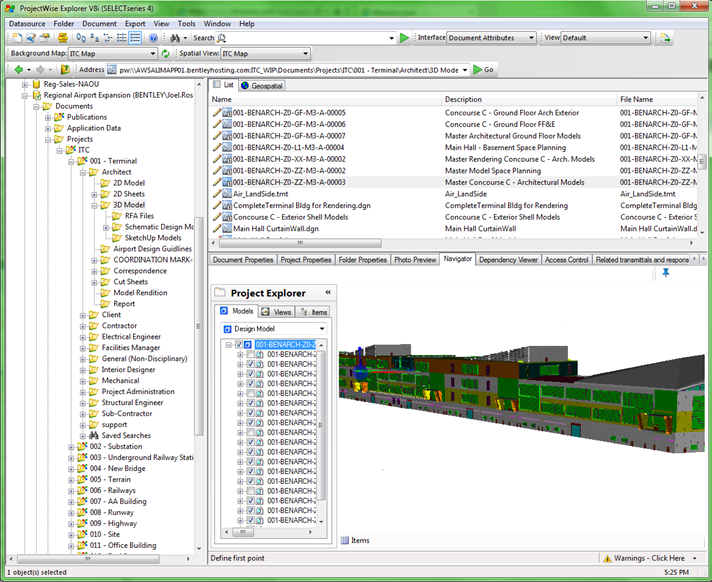Click the binoculars advanced search icon
Image resolution: width=712 pixels, height=582 pixels.
pyautogui.click(x=175, y=38)
